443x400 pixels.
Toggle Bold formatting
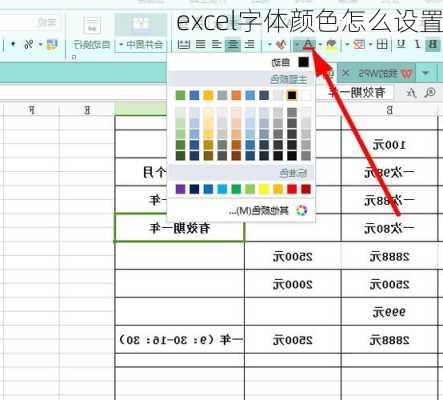432,44
